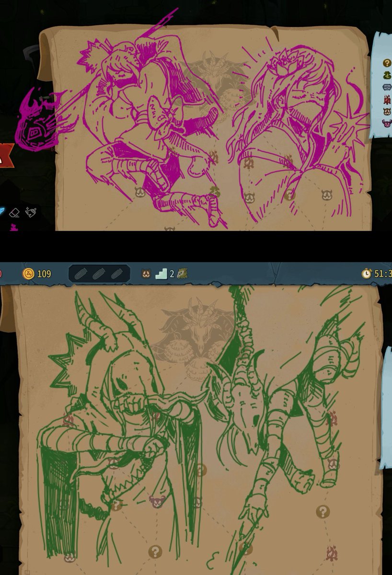The height and width of the screenshot is (575, 392).
Task: Click the stopwatch run timer icon
Action: pyautogui.click(x=367, y=274)
